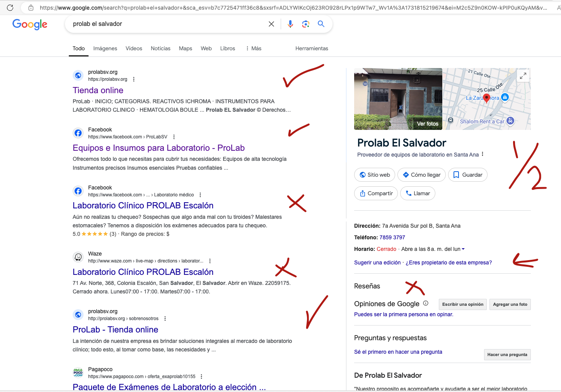Open options dots next to https://prolabsv.org
561x392 pixels.
point(134,79)
